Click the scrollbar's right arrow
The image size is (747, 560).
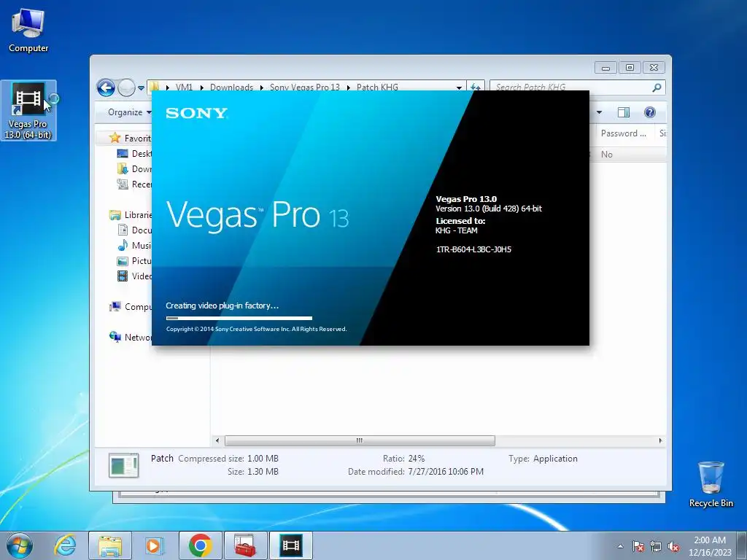[660, 440]
